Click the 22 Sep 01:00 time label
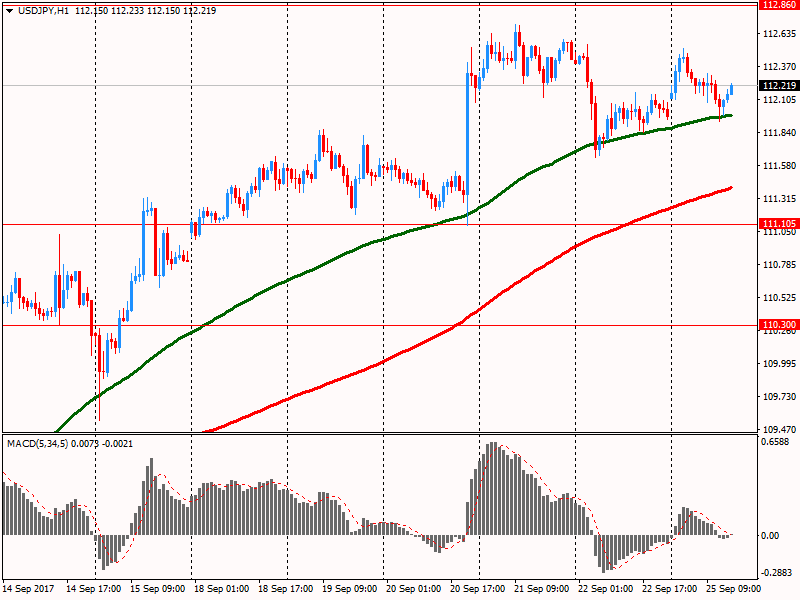 tap(606, 589)
